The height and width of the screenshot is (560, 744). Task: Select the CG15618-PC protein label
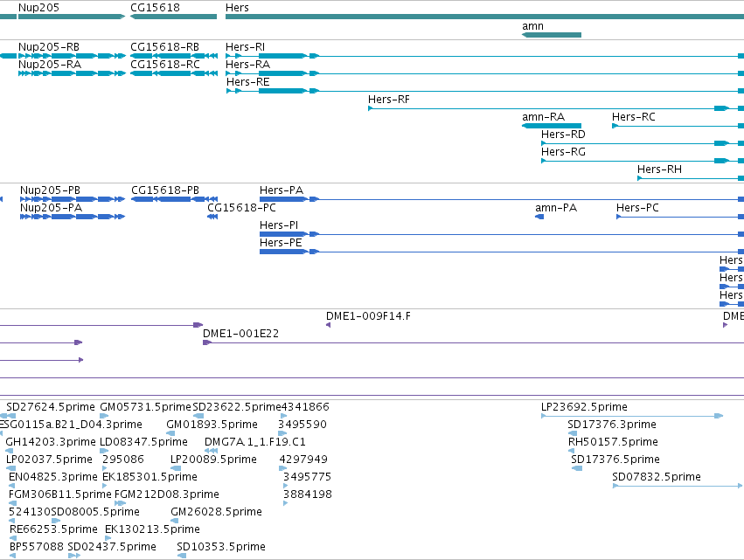click(x=241, y=208)
